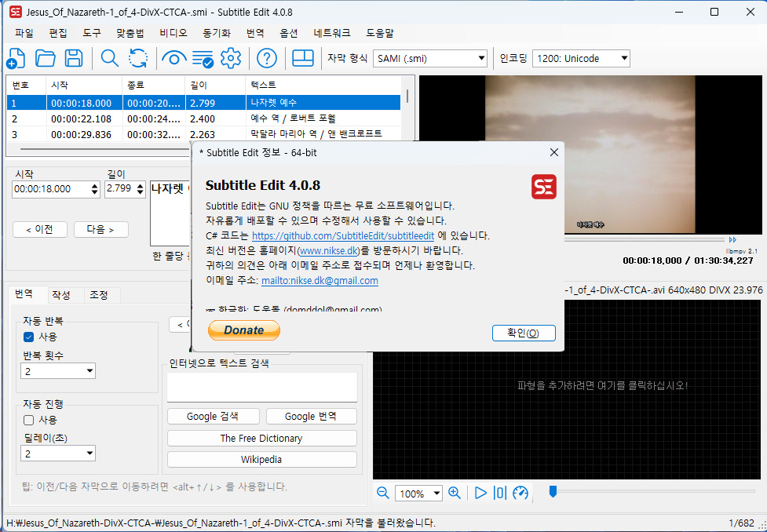Click the 인터넷으로 텍스트 검색 text field
The width and height of the screenshot is (767, 532).
click(261, 388)
